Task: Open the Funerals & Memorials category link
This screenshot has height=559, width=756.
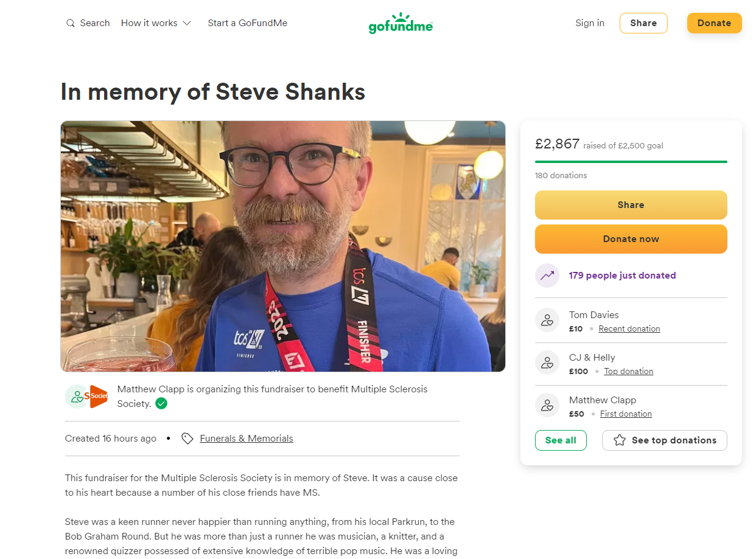Action: tap(246, 439)
